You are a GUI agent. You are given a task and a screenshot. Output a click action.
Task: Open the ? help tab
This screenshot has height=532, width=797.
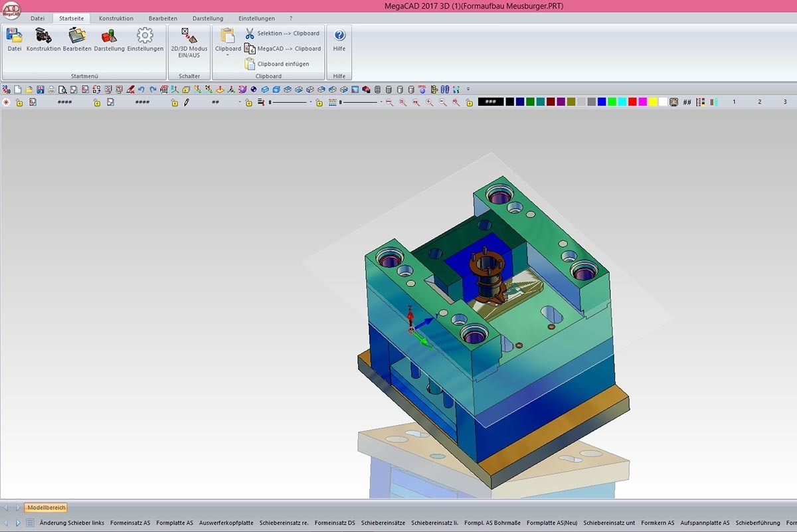point(291,19)
